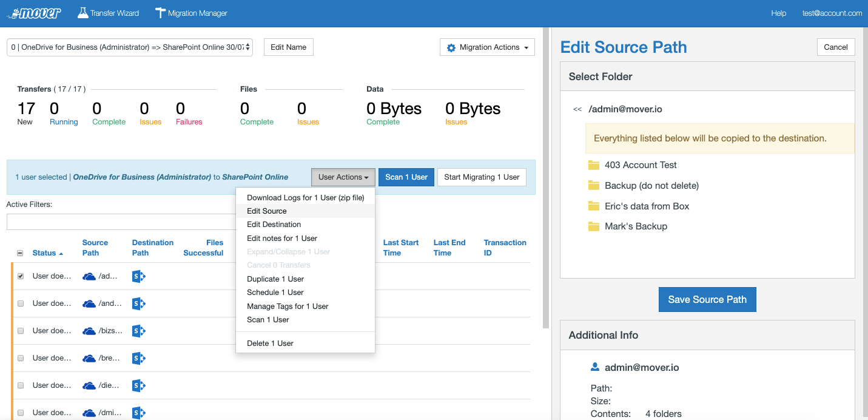The width and height of the screenshot is (868, 420).
Task: Sort by Transaction ID column
Action: coord(505,248)
